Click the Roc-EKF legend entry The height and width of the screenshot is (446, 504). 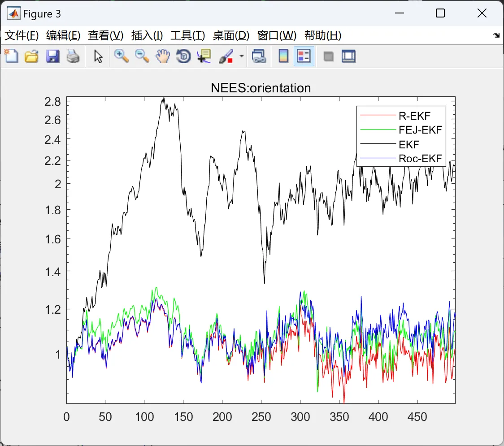(x=421, y=158)
